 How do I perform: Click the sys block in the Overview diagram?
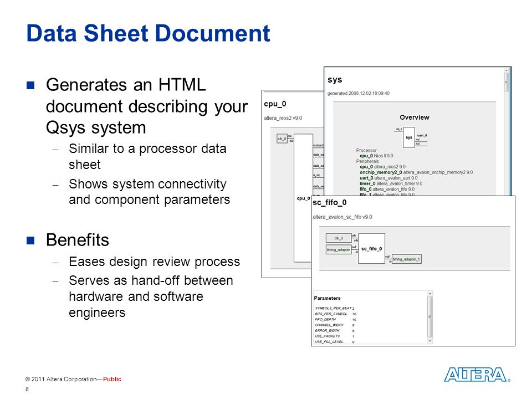409,137
